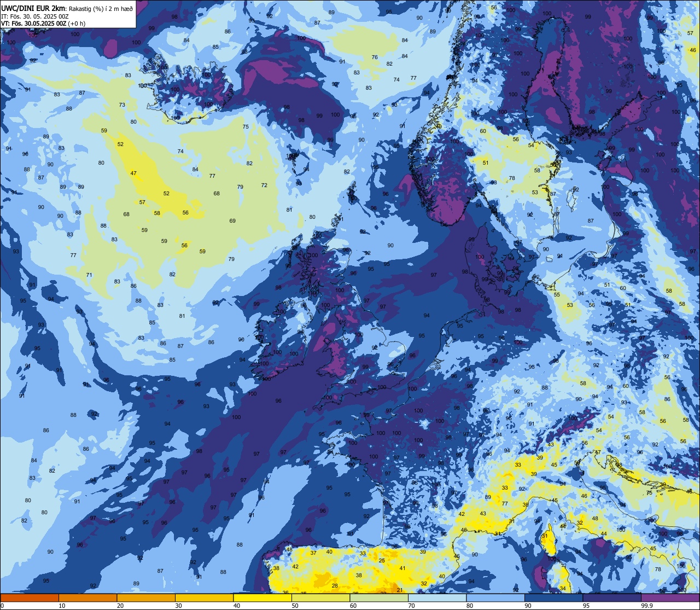Select the indigo 95–99.9 legend segment
This screenshot has width=700, height=610.
point(612,597)
